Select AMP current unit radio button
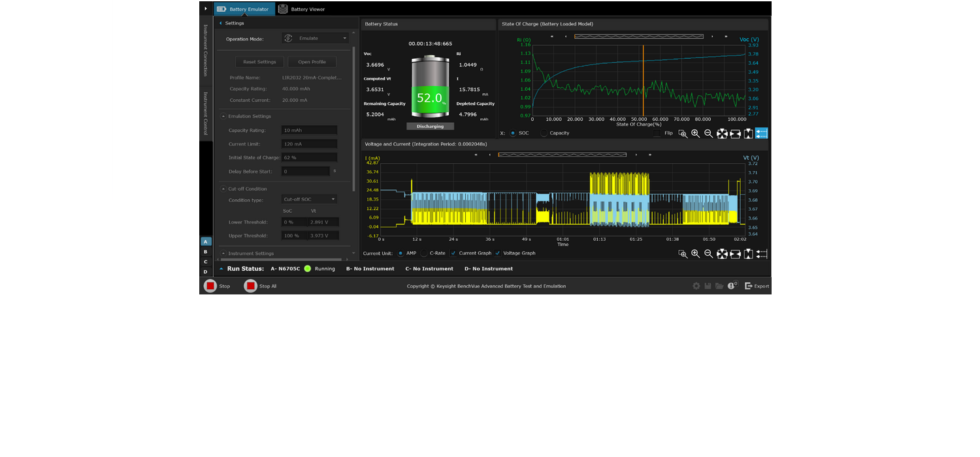 [x=400, y=253]
